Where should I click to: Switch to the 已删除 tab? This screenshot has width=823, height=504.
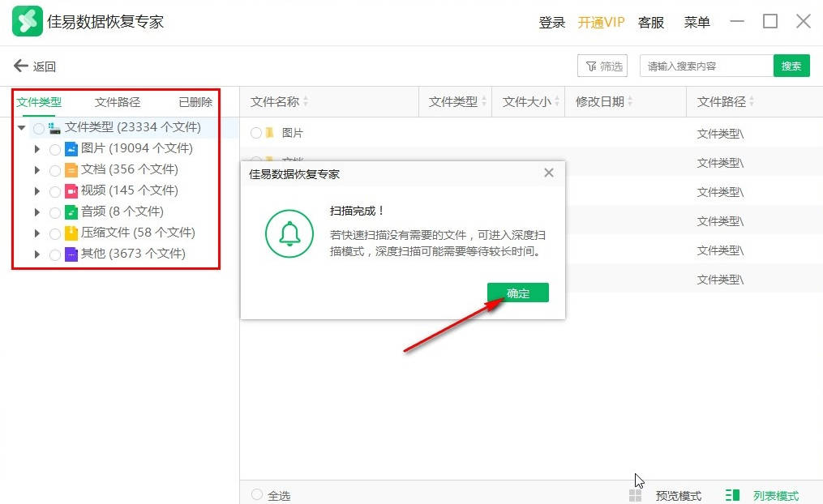click(x=195, y=102)
